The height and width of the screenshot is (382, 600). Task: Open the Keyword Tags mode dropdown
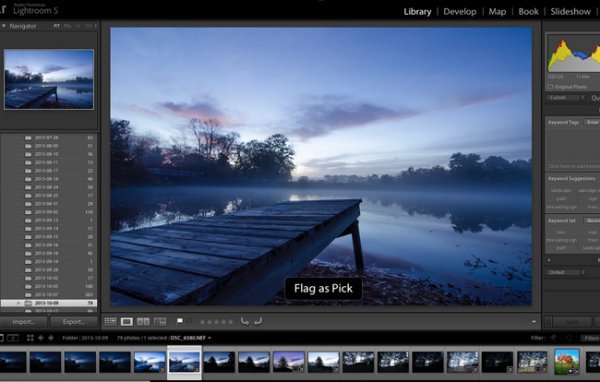click(x=592, y=122)
